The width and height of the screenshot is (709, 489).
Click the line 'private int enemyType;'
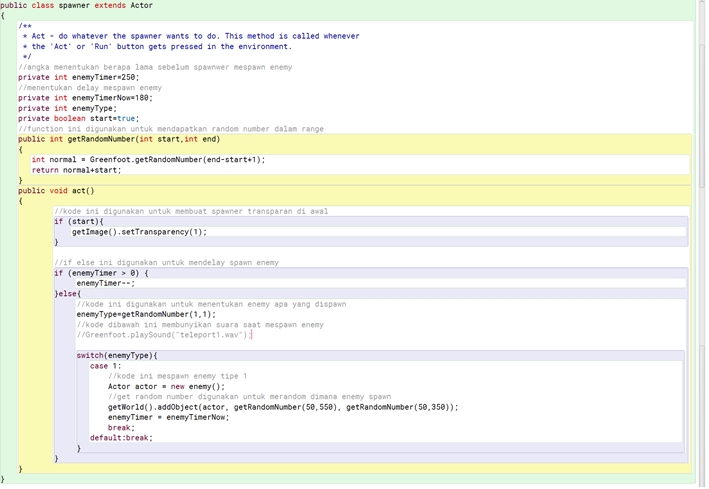tap(67, 108)
